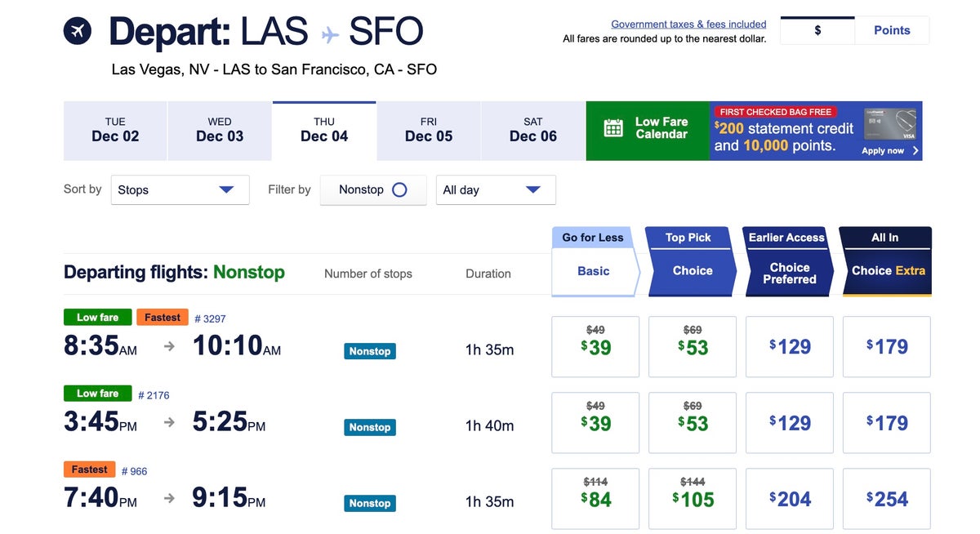980x534 pixels.
Task: Expand the All day time filter
Action: tap(496, 189)
